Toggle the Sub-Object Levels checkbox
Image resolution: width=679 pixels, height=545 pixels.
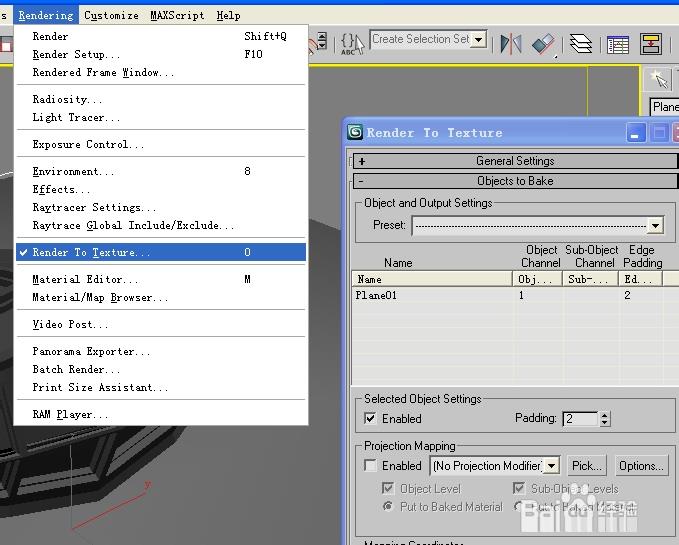tap(518, 488)
